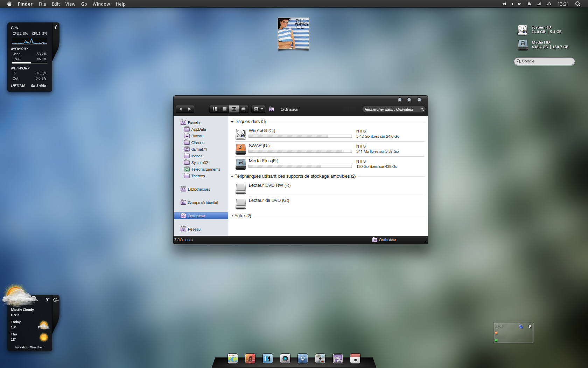Click the album art thumbnail on desktop

(x=293, y=34)
